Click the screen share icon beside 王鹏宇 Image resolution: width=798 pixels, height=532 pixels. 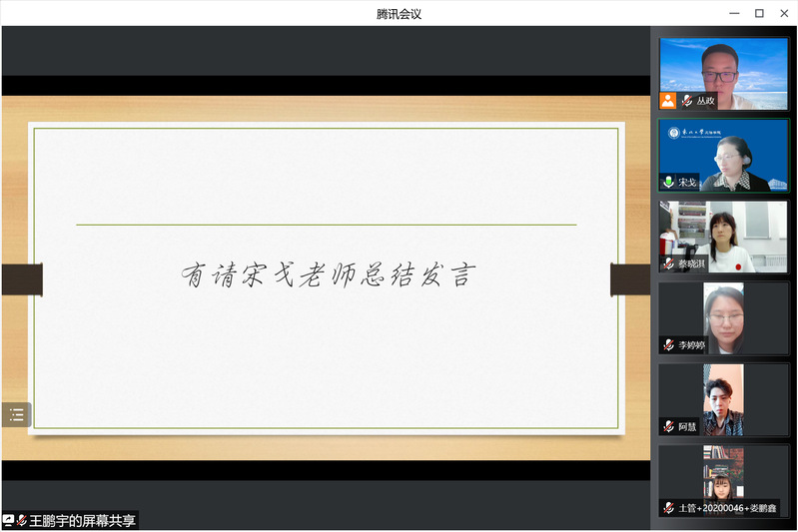coord(8,520)
